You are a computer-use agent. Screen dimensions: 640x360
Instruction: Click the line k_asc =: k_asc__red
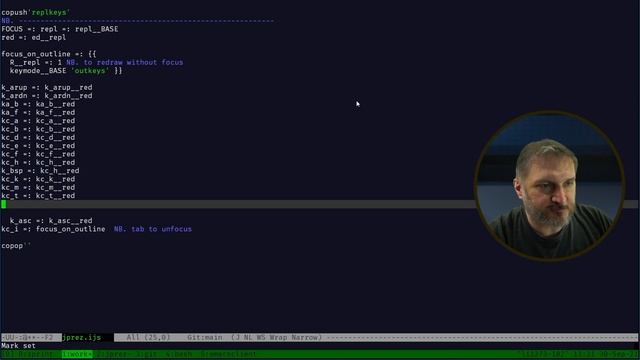point(51,221)
